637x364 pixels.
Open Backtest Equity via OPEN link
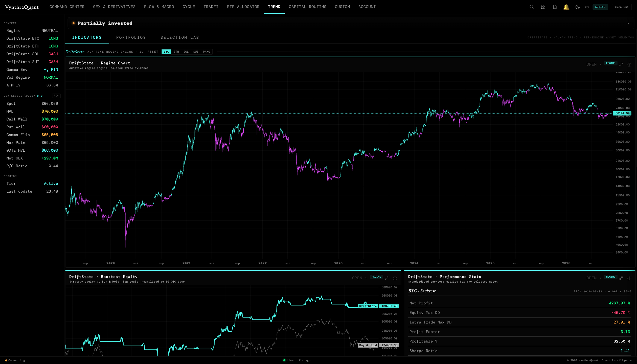click(x=359, y=278)
